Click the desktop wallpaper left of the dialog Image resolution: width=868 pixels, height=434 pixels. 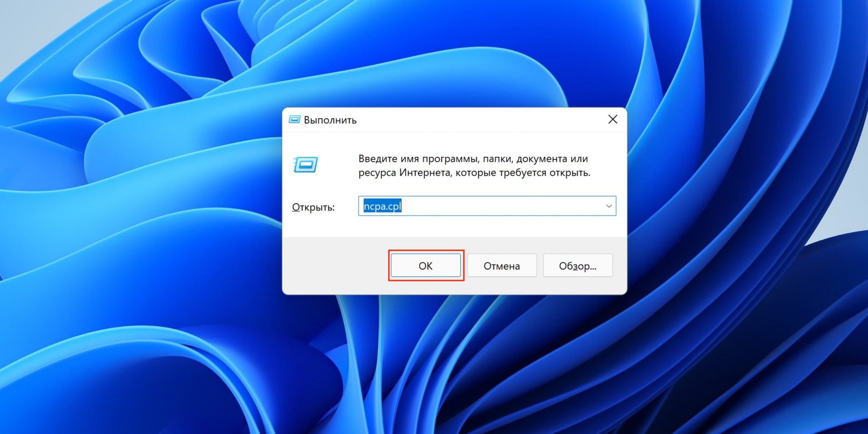pos(140,212)
